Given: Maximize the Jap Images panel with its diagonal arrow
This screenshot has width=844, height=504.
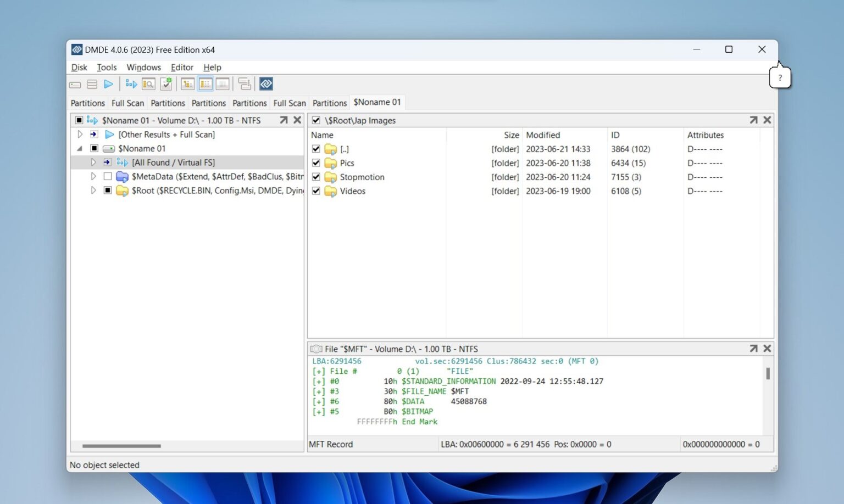Looking at the screenshot, I should tap(753, 120).
